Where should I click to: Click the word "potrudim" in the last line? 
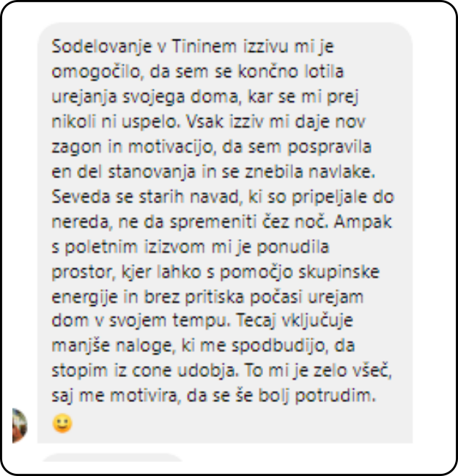point(336,397)
